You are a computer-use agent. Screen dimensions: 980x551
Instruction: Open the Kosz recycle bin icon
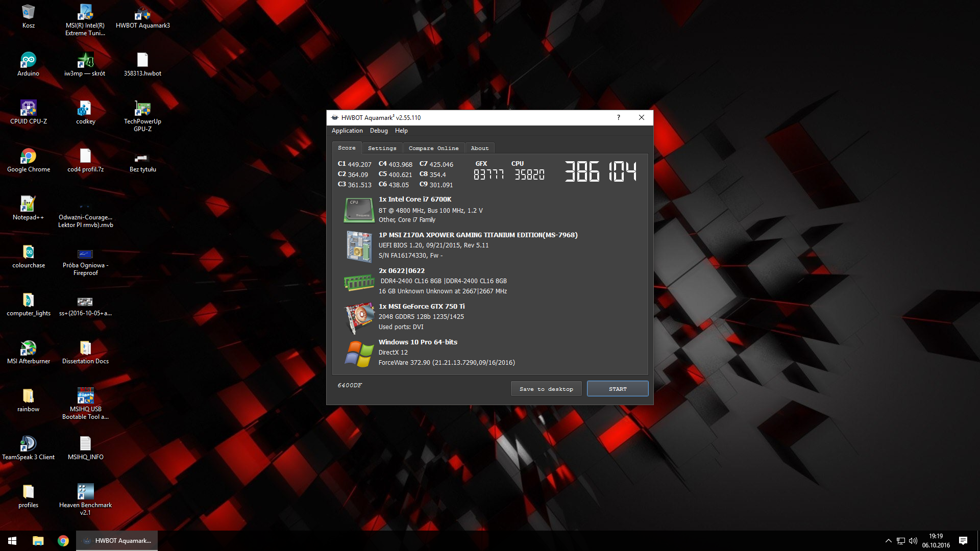29,16
